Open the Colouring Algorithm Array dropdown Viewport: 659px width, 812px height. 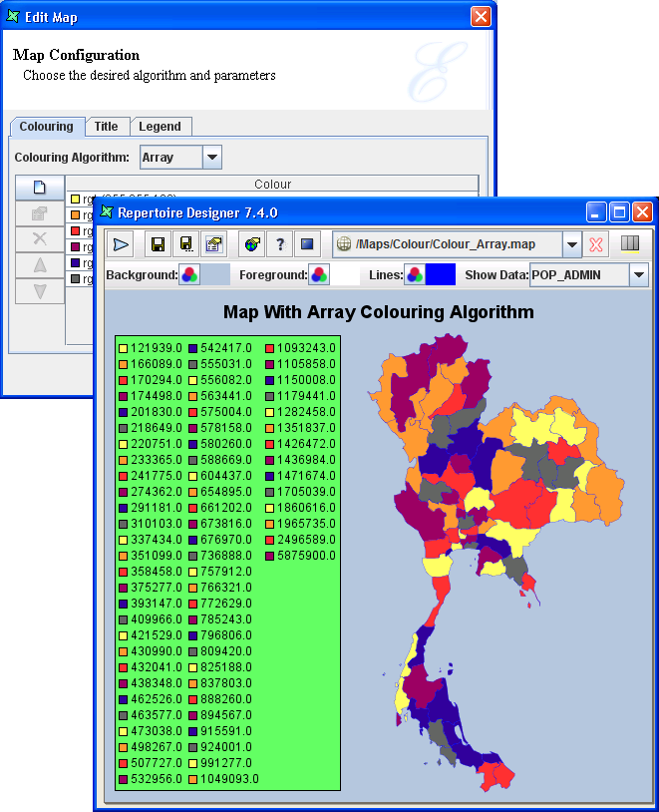pos(211,158)
